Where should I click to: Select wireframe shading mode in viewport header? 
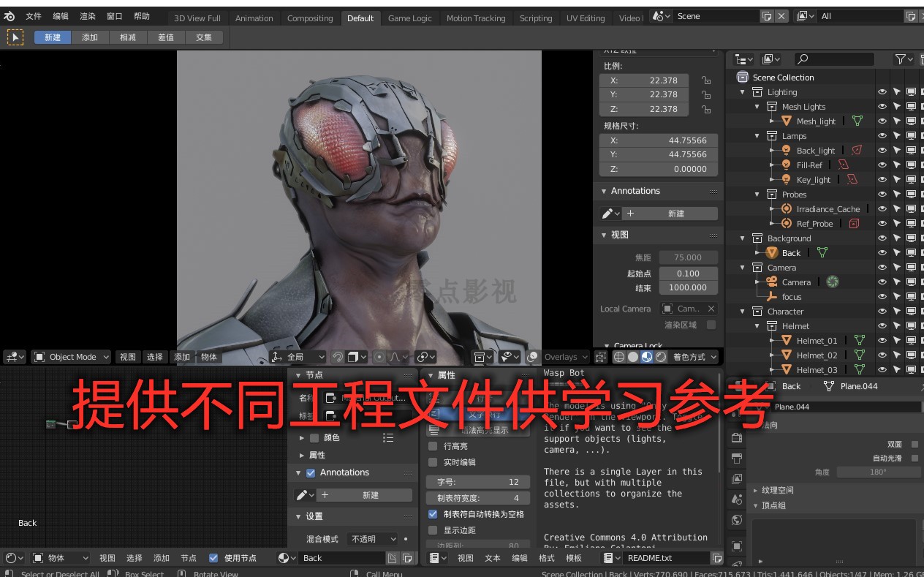(619, 357)
